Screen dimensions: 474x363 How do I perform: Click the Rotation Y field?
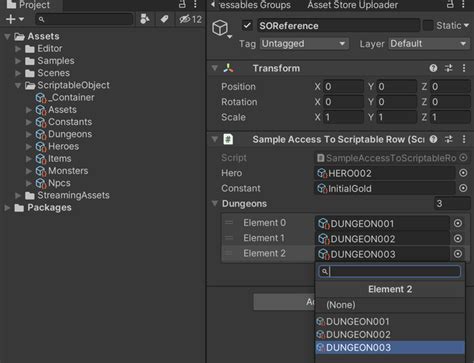397,102
